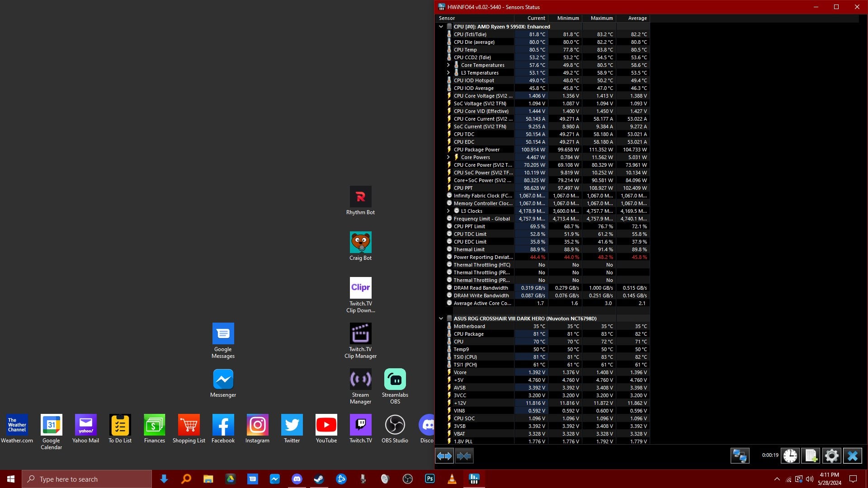Viewport: 868px width, 488px height.
Task: Show hidden icons in the system tray
Action: coord(777,479)
